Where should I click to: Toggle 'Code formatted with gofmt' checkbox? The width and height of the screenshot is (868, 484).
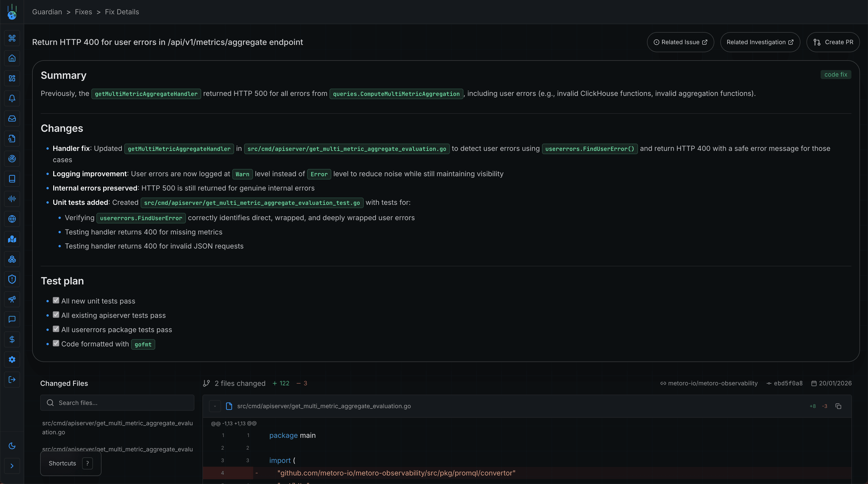(x=56, y=343)
